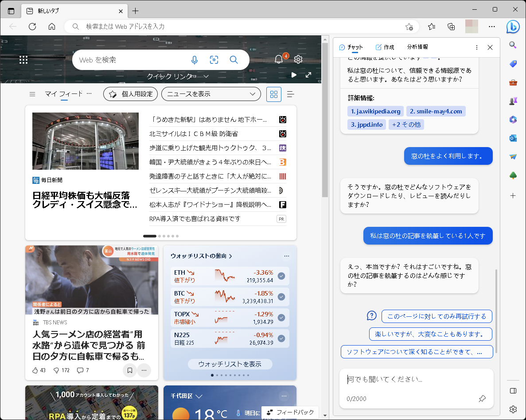Click the ウォッチリストを表示 button
526x420 pixels.
(x=230, y=364)
